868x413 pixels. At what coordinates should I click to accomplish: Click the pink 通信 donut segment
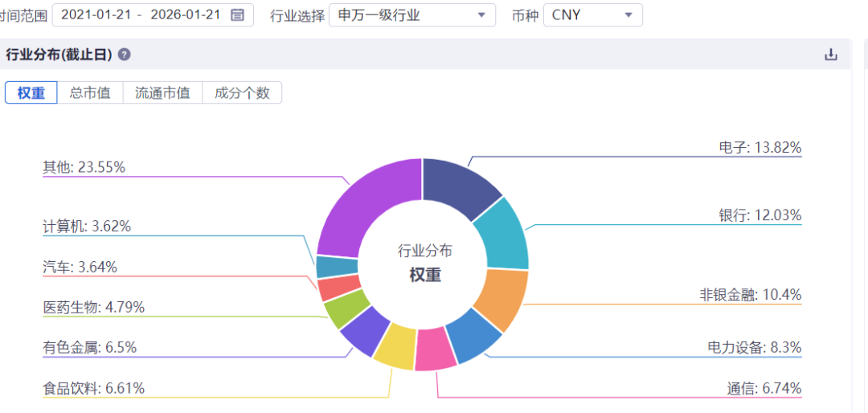coord(436,350)
